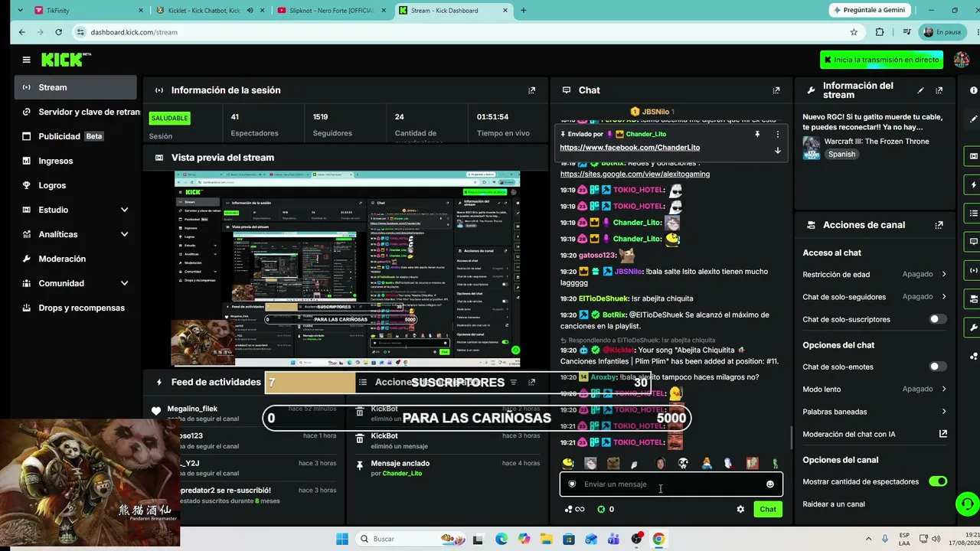Pop out the Información de la sesión panel

click(x=532, y=90)
